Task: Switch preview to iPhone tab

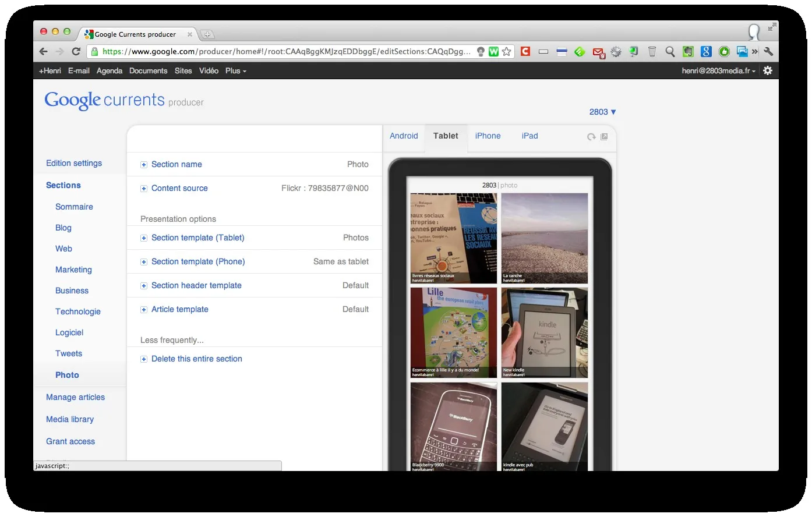Action: point(488,136)
